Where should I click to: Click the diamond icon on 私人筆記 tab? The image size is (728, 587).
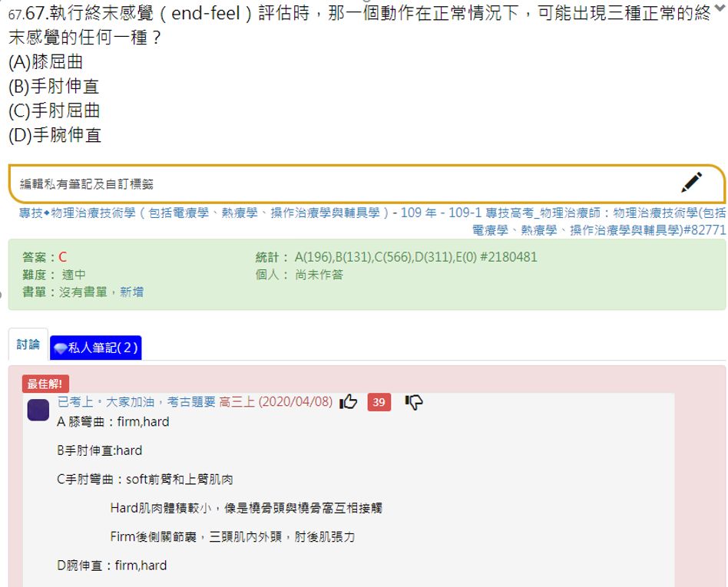point(61,348)
